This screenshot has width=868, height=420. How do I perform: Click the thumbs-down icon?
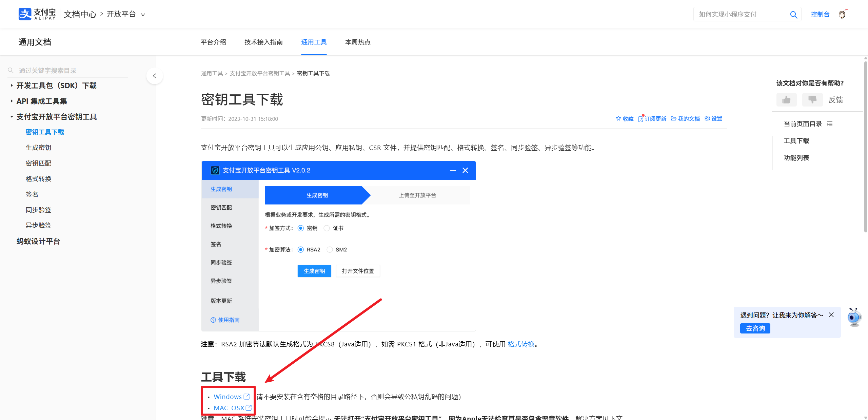812,99
